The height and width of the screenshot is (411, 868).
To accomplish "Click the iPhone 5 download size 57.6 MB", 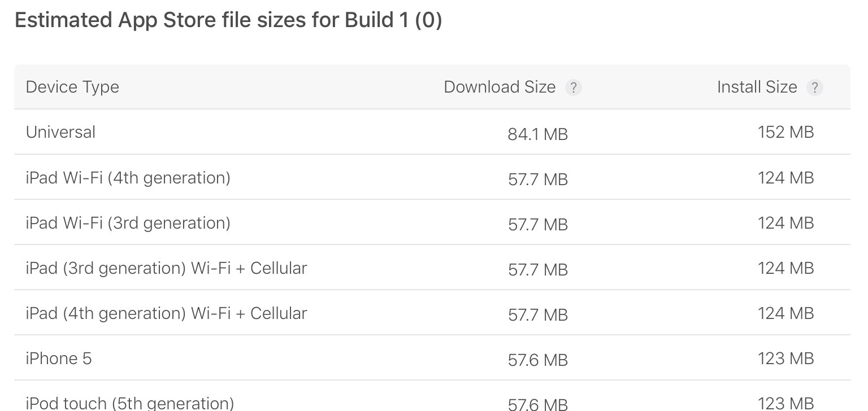I will (x=537, y=360).
